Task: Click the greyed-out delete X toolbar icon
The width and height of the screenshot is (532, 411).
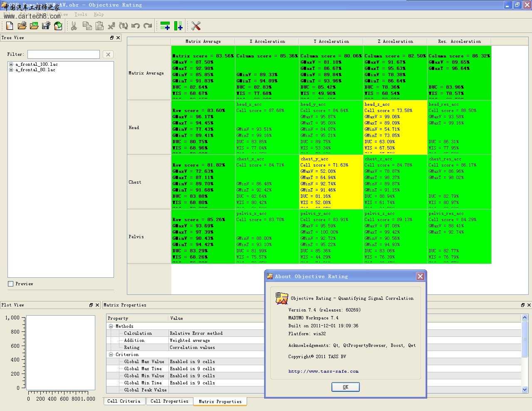Action: pos(111,26)
